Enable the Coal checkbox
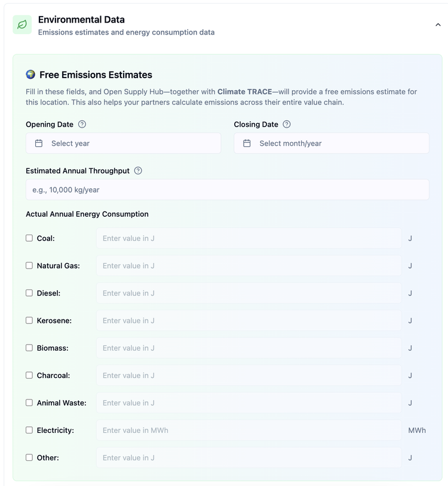448x486 pixels. click(x=29, y=238)
